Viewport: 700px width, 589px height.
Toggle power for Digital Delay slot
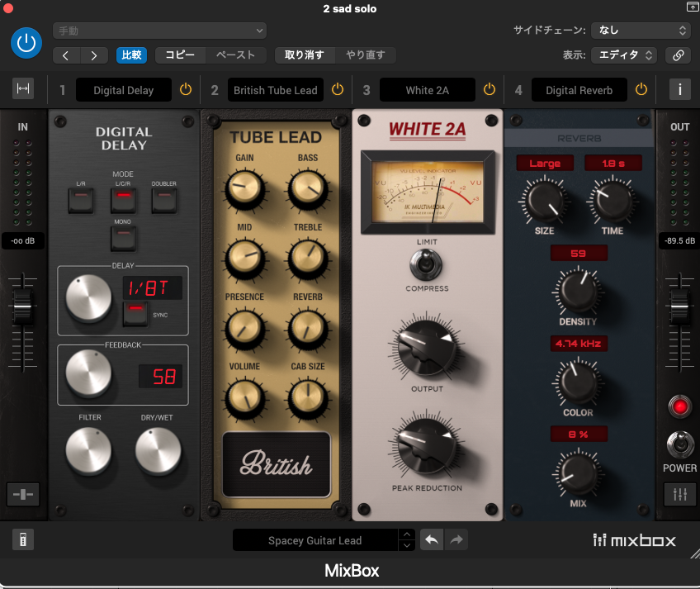coord(186,90)
